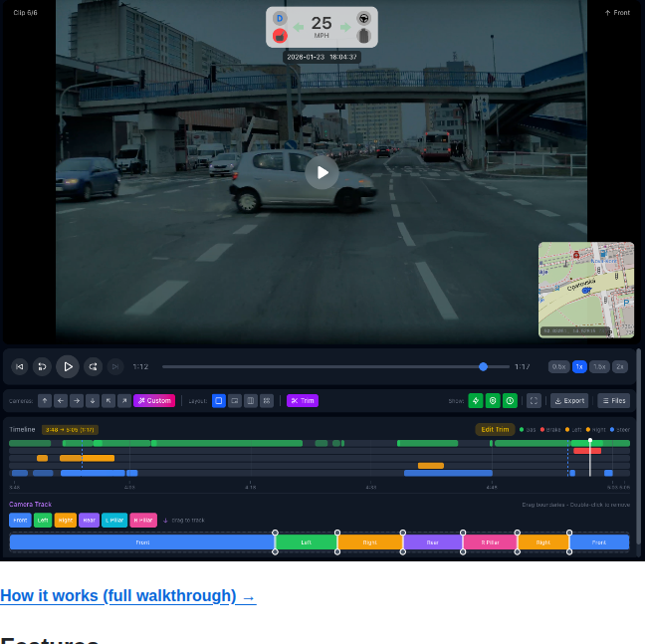Click the Right segment after R Pillar segment

click(543, 542)
